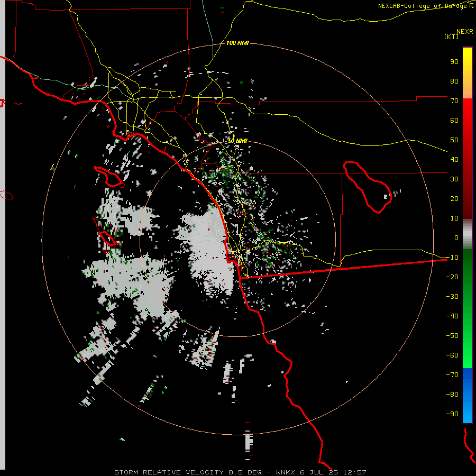Viewport: 476px width, 476px height.
Task: Click the San Clemente Island outline
Action: 105,231
